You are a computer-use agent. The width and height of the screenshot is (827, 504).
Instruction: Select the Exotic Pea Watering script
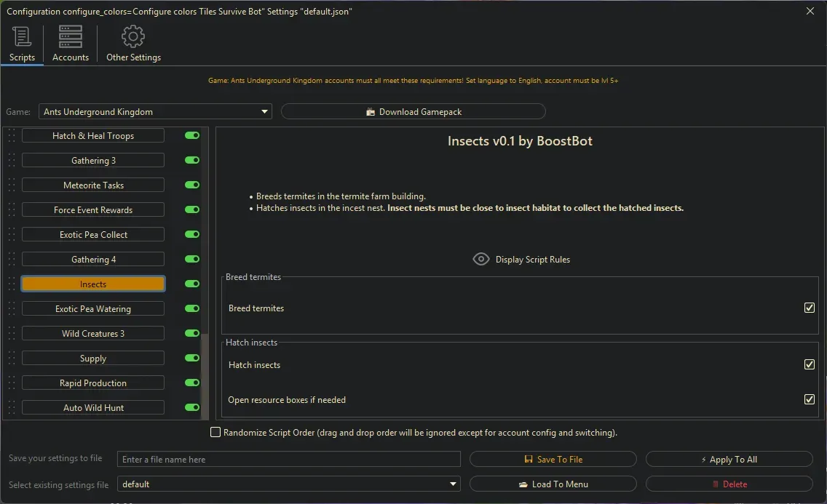pos(93,309)
